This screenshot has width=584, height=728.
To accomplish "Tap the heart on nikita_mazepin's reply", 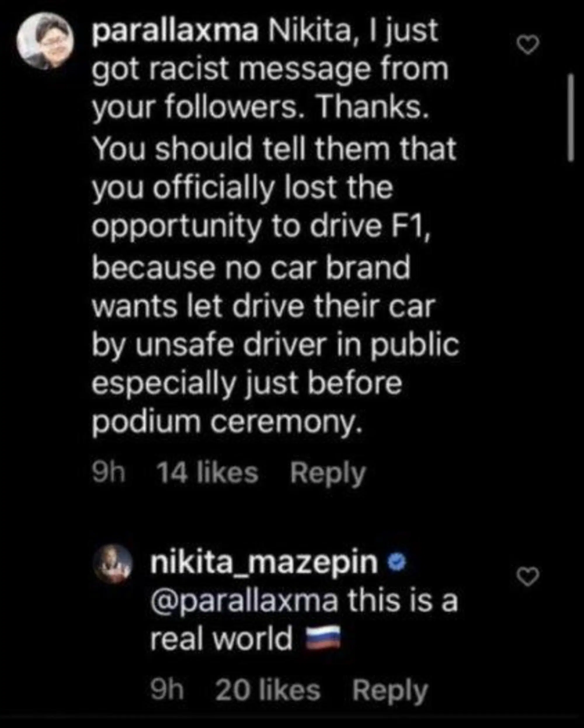I will click(528, 577).
